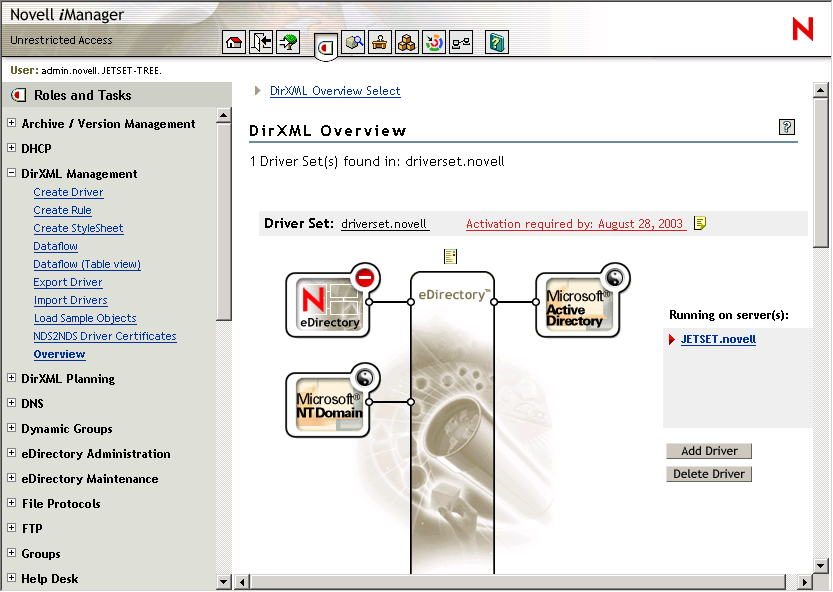Open the Export Driver task
The height and width of the screenshot is (592, 833).
point(67,283)
